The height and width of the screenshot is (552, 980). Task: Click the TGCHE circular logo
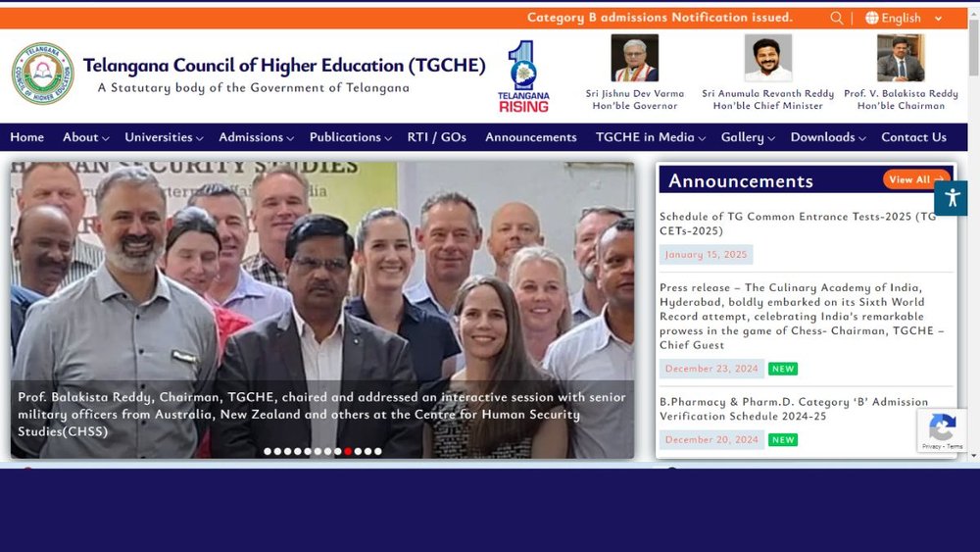pyautogui.click(x=42, y=74)
